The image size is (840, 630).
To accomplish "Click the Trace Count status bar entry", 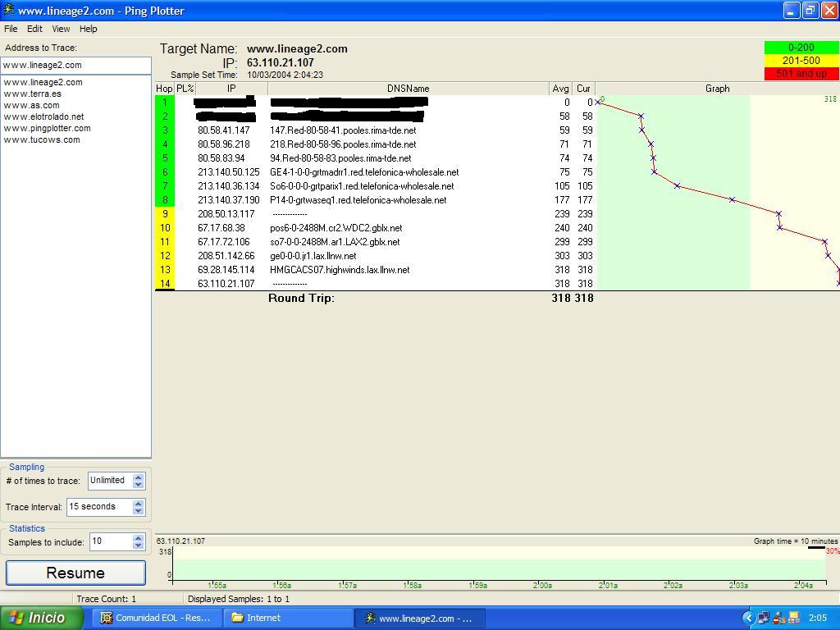I will (x=107, y=599).
